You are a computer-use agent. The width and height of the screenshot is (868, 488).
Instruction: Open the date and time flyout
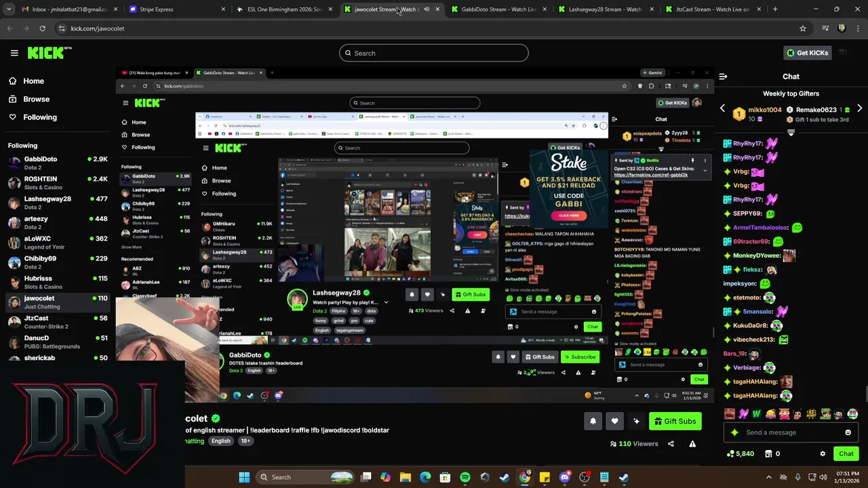click(x=846, y=477)
